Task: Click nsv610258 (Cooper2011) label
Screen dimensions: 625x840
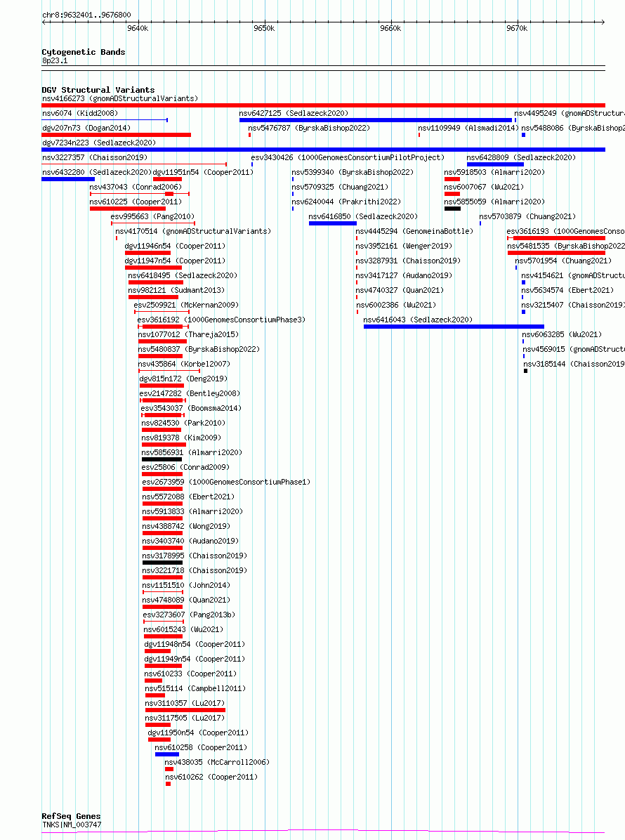Action: 201,748
